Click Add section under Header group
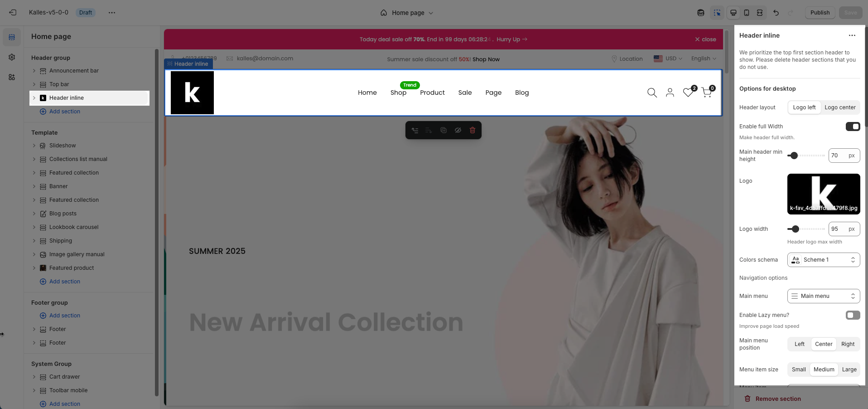Screen dimensions: 868x409 [x=60, y=112]
